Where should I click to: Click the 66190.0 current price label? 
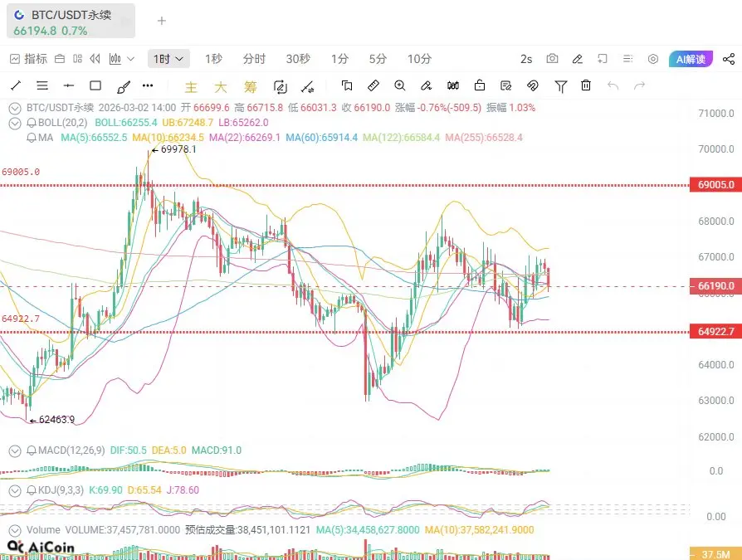pos(715,285)
